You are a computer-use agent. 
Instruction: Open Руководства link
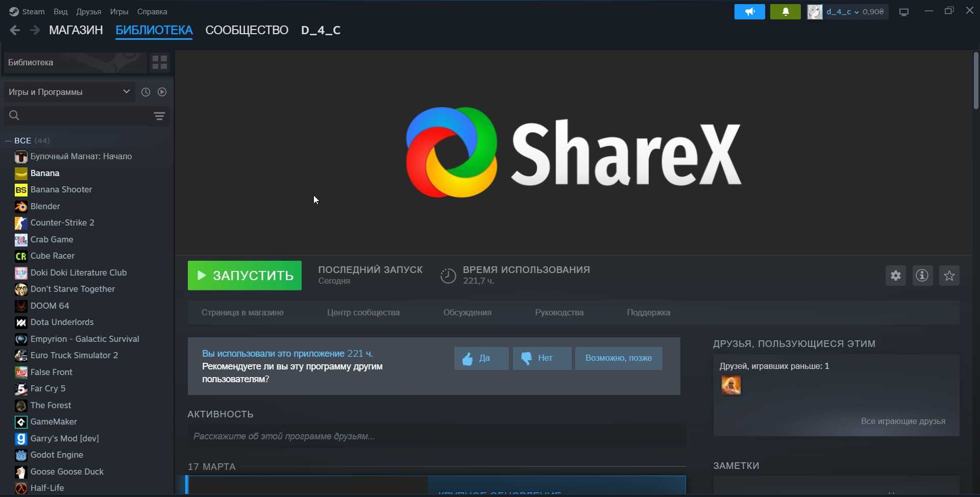click(559, 312)
